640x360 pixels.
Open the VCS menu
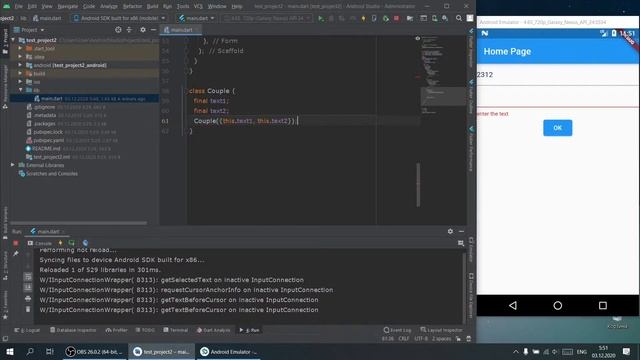coord(198,6)
